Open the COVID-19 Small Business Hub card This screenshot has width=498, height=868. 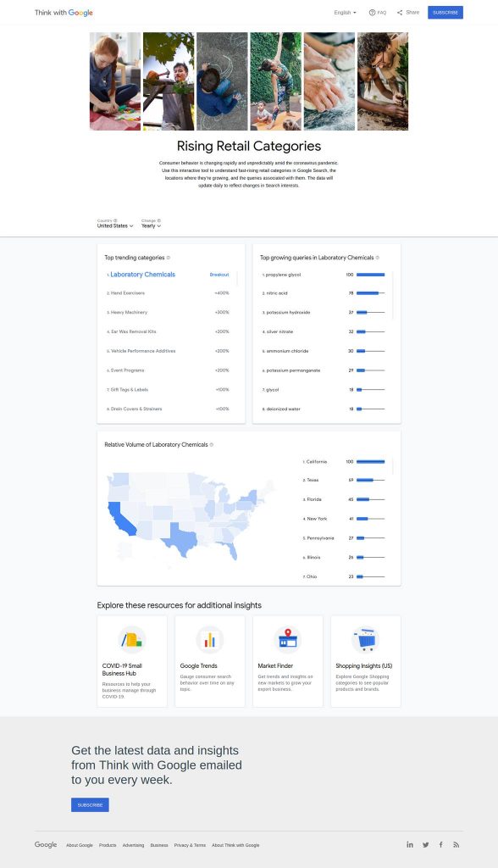click(131, 661)
